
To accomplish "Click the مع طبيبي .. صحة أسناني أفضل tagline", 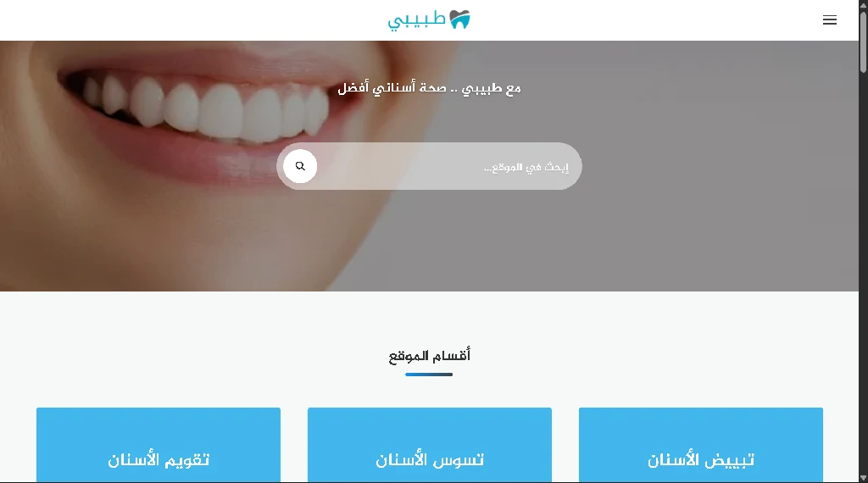I will [430, 88].
